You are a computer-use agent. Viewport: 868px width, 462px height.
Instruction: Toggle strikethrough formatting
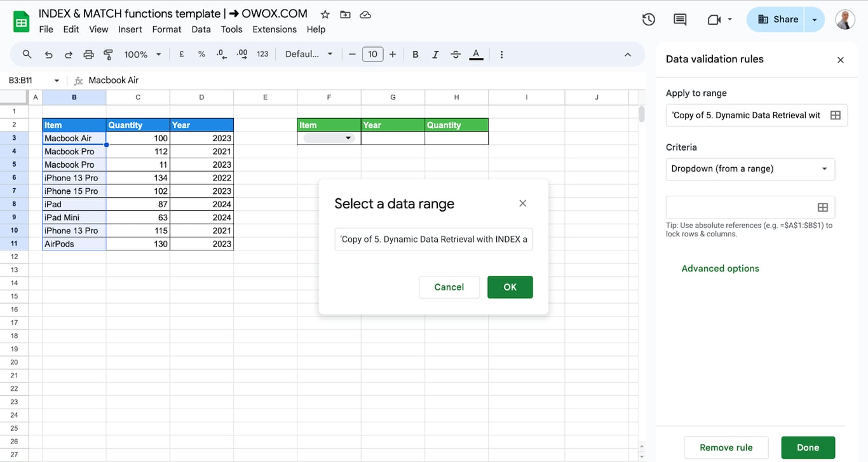(455, 55)
